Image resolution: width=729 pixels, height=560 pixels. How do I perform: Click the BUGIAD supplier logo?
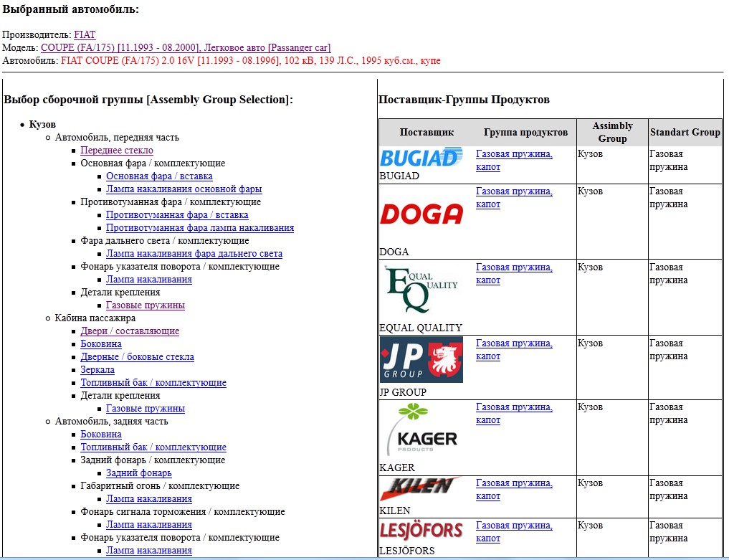point(421,157)
